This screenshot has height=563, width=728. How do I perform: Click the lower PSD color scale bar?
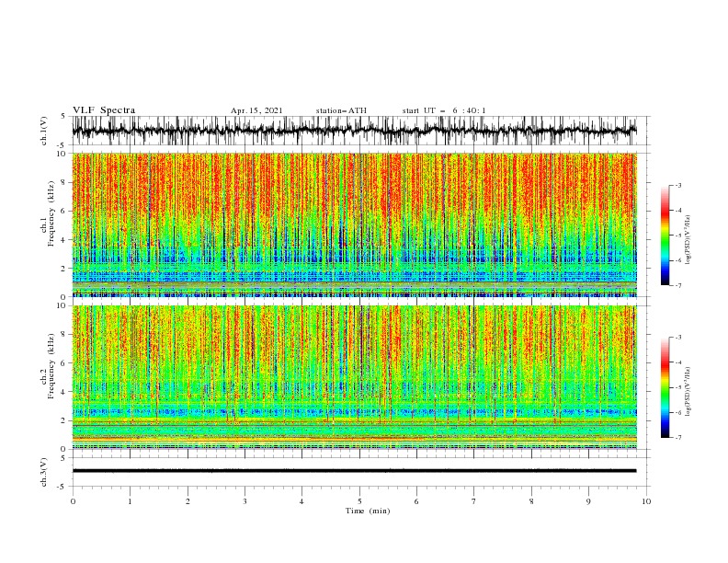[x=665, y=387]
